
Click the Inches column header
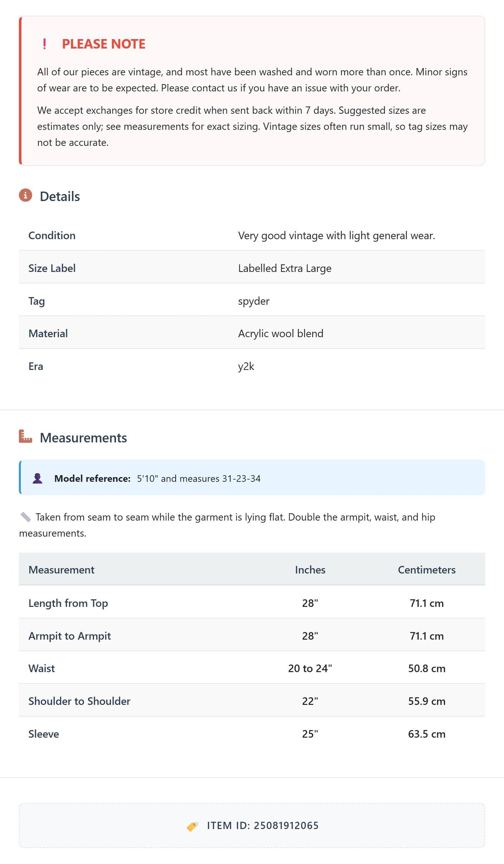[x=310, y=570]
